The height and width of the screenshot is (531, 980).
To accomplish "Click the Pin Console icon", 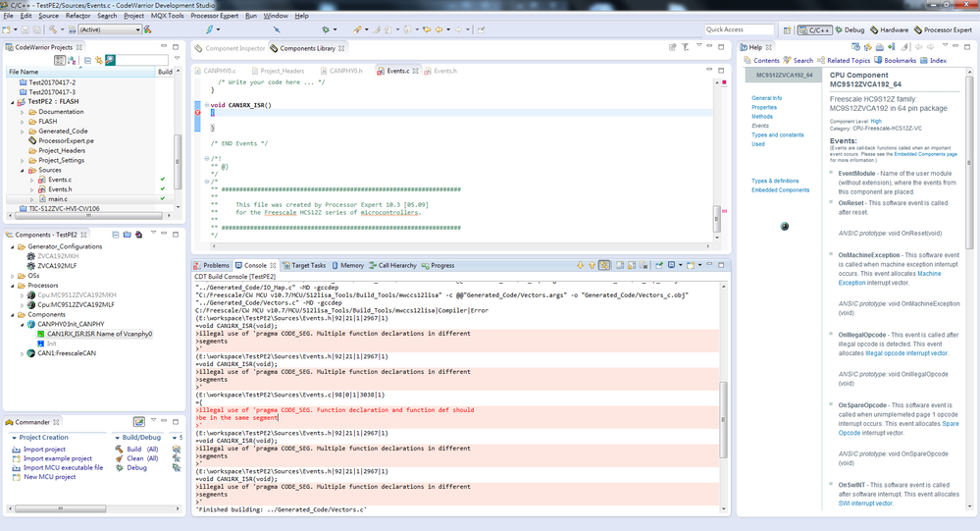I will pos(659,265).
